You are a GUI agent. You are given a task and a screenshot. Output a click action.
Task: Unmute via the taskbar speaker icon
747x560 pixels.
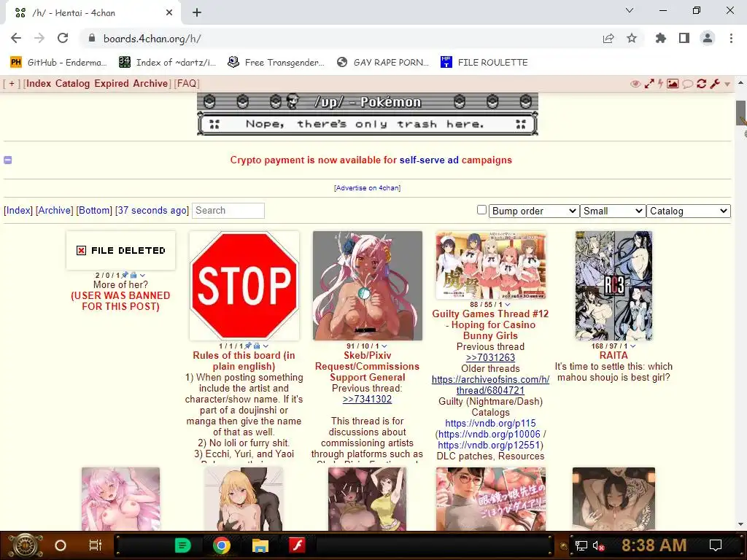[x=598, y=545]
